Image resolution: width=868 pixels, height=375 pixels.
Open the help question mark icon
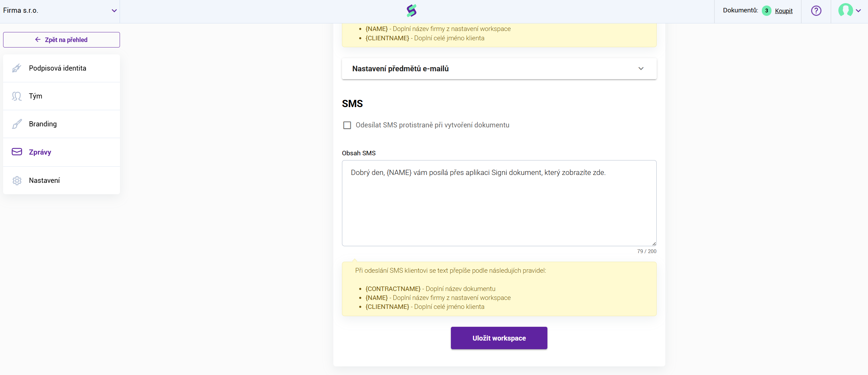click(x=816, y=11)
